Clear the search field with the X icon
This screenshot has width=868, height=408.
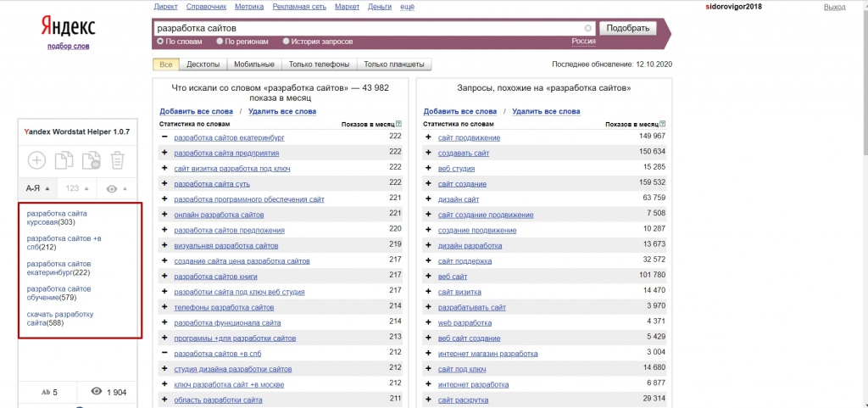tap(588, 28)
